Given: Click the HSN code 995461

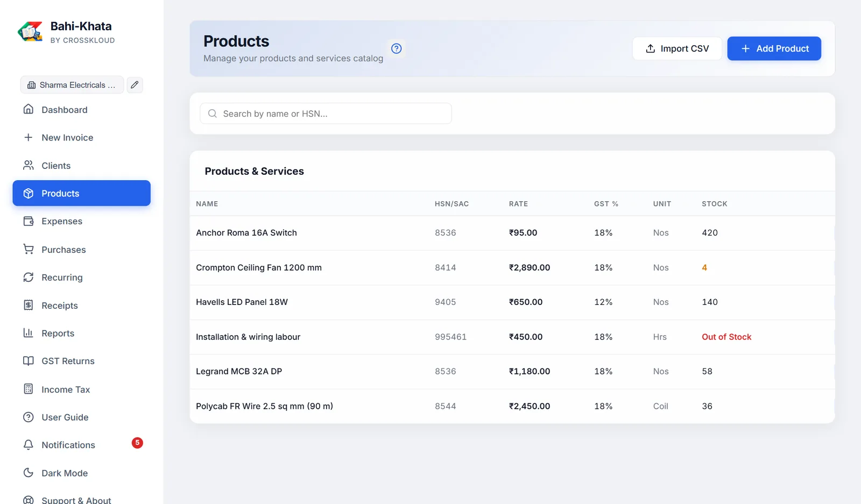Looking at the screenshot, I should (451, 337).
